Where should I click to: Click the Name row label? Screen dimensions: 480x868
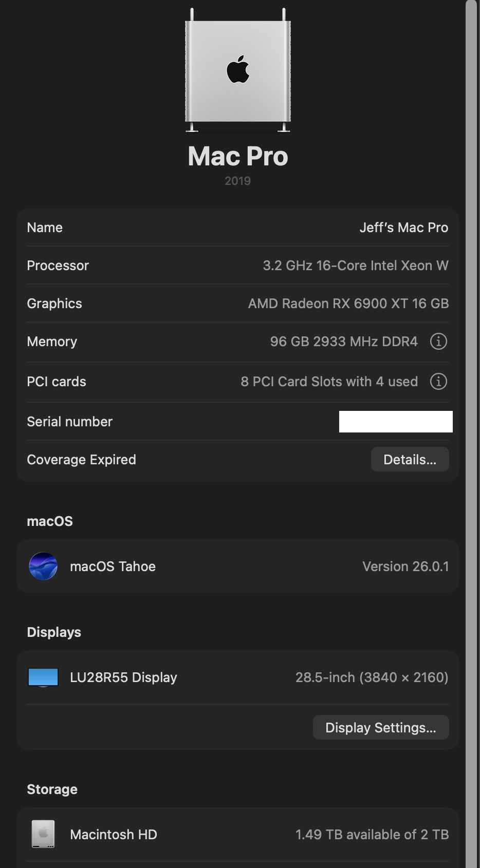(x=45, y=227)
